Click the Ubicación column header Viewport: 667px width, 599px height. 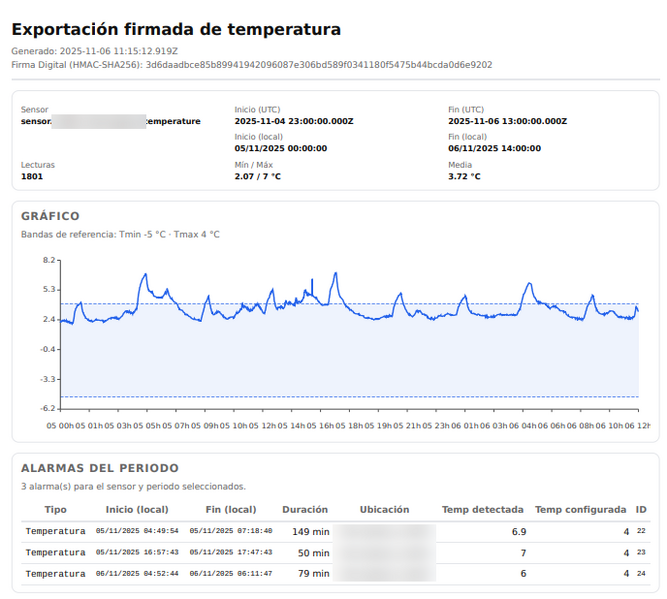point(384,509)
